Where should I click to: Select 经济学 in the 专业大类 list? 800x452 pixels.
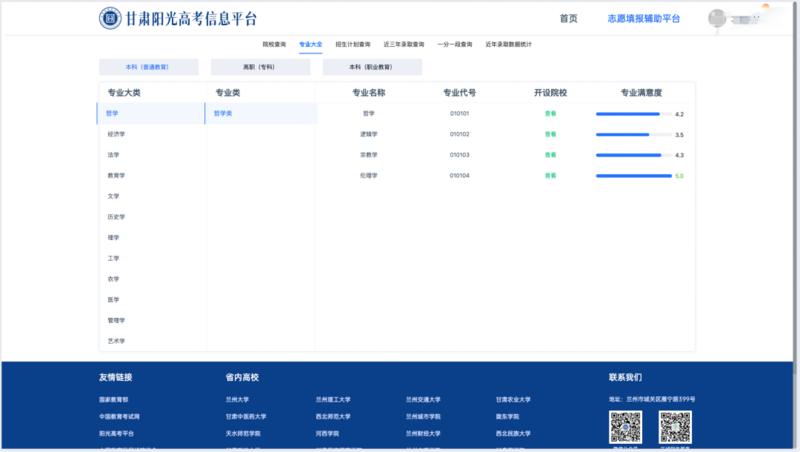pos(117,134)
